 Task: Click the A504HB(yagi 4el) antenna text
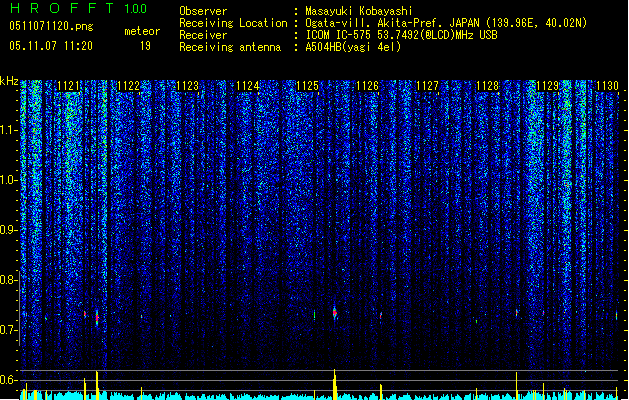tap(353, 47)
